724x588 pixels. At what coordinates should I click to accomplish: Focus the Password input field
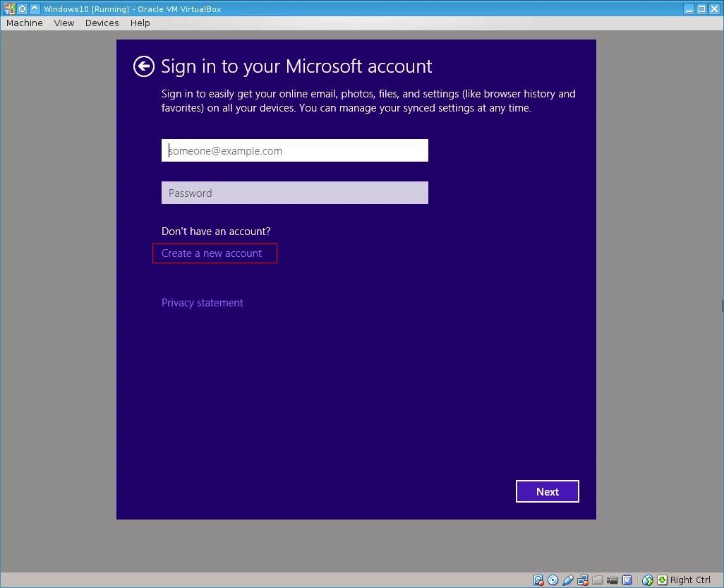[x=294, y=193]
